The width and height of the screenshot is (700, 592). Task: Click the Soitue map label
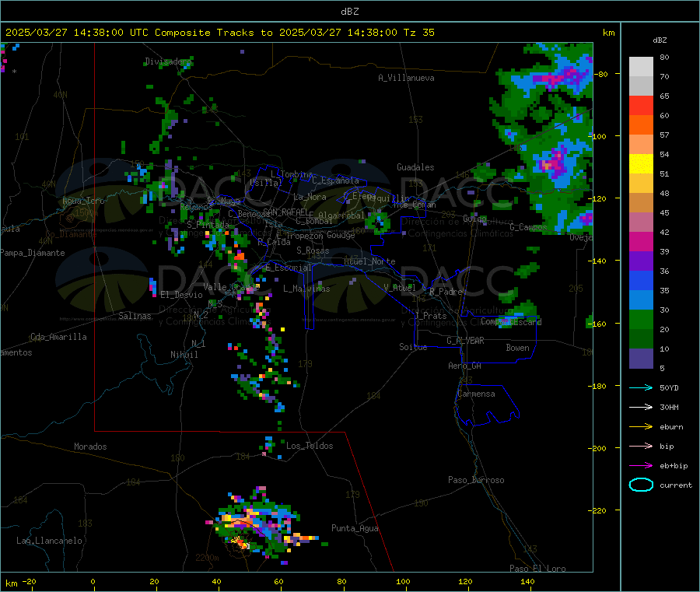[x=413, y=347]
